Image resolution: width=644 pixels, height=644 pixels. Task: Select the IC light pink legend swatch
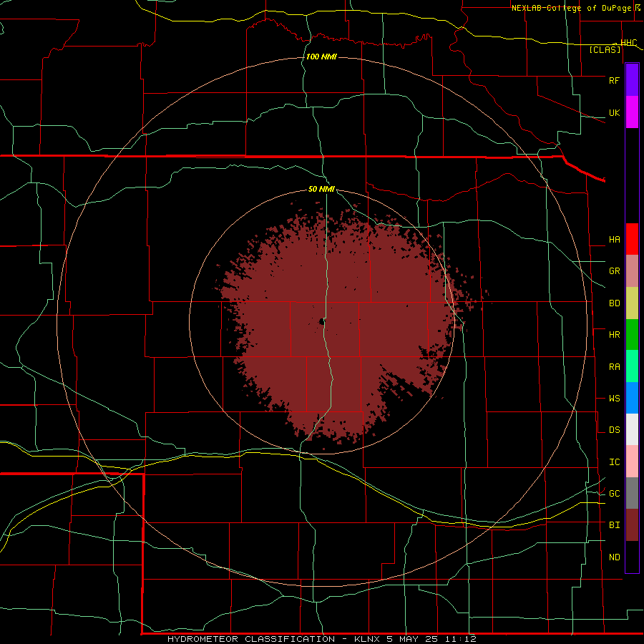click(x=632, y=462)
